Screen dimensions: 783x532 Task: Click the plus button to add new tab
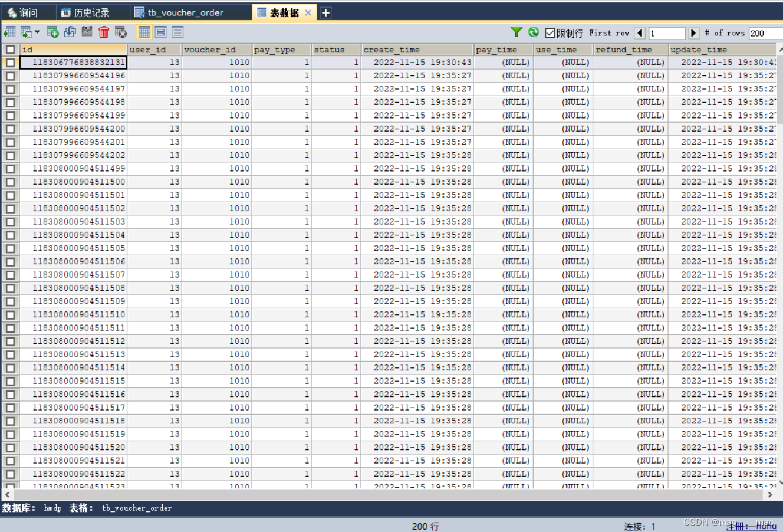pos(325,12)
